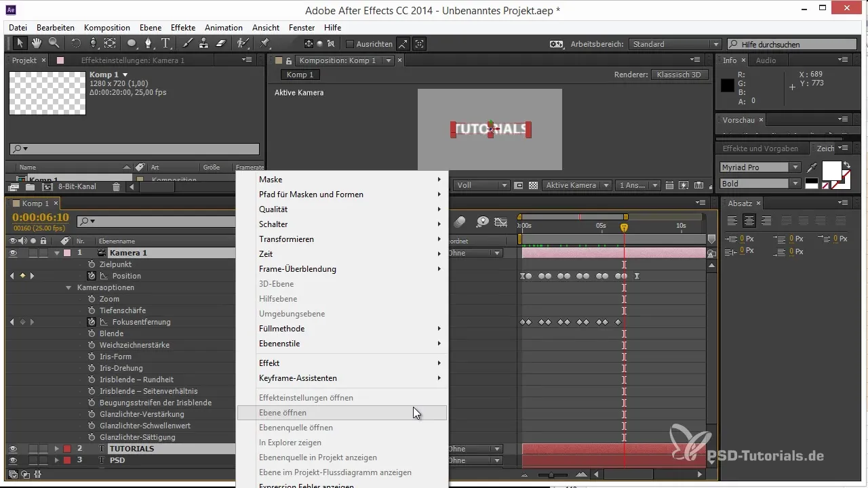The image size is (868, 488).
Task: Choose Maske in the context menu
Action: tap(342, 180)
